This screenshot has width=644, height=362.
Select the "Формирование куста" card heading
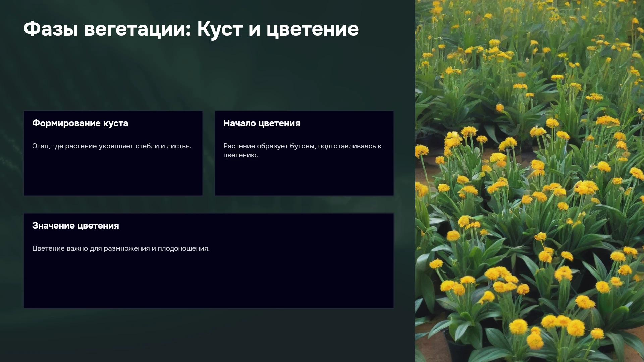[x=80, y=123]
